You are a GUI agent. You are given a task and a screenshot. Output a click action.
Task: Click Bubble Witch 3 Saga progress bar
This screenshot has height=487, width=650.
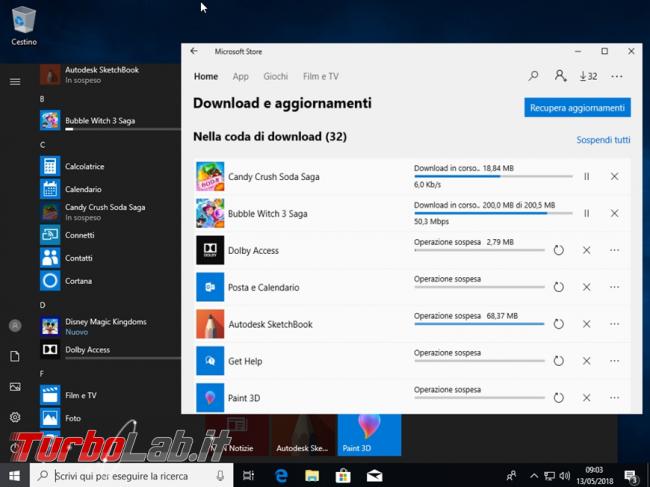(493, 213)
